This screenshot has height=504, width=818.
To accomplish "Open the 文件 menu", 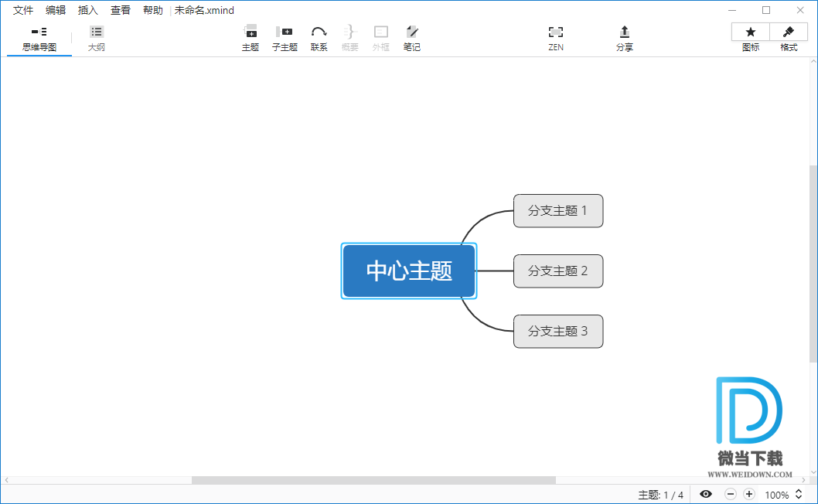I will click(23, 10).
